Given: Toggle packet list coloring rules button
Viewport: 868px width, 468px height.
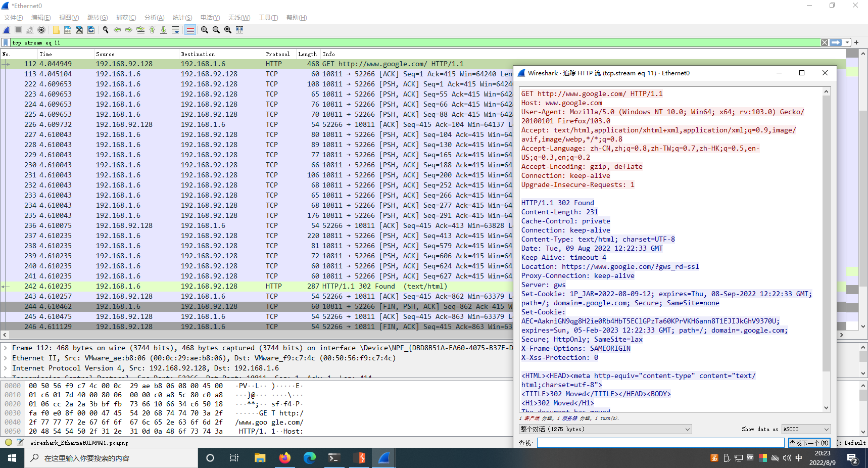Looking at the screenshot, I should (x=190, y=30).
